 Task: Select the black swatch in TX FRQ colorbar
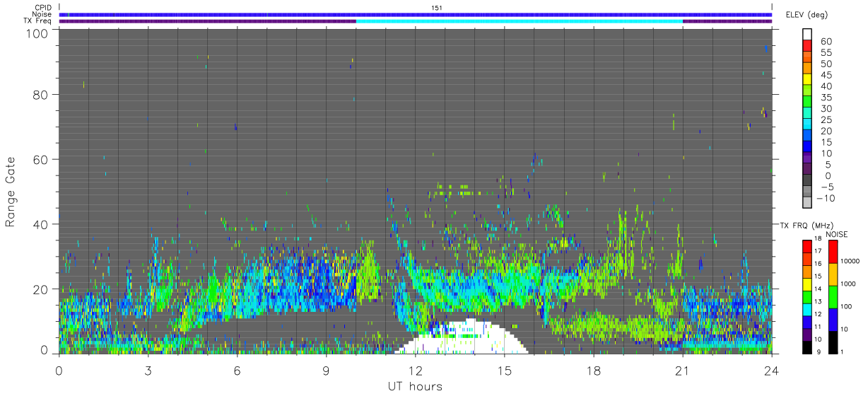807,346
